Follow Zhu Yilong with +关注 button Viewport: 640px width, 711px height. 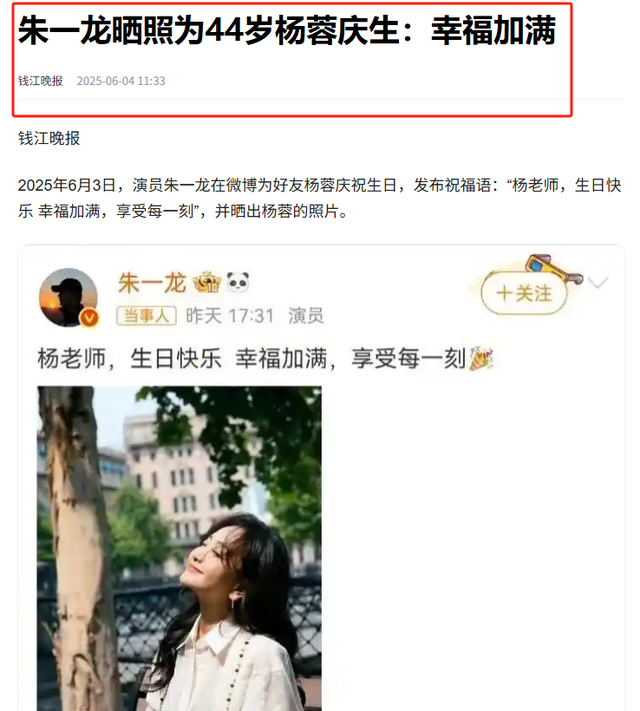tap(524, 293)
